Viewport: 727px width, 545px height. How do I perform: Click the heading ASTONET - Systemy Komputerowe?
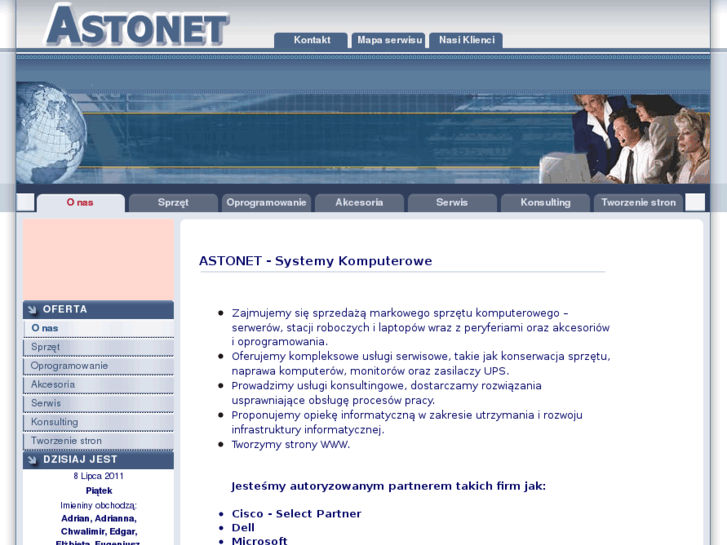click(315, 261)
